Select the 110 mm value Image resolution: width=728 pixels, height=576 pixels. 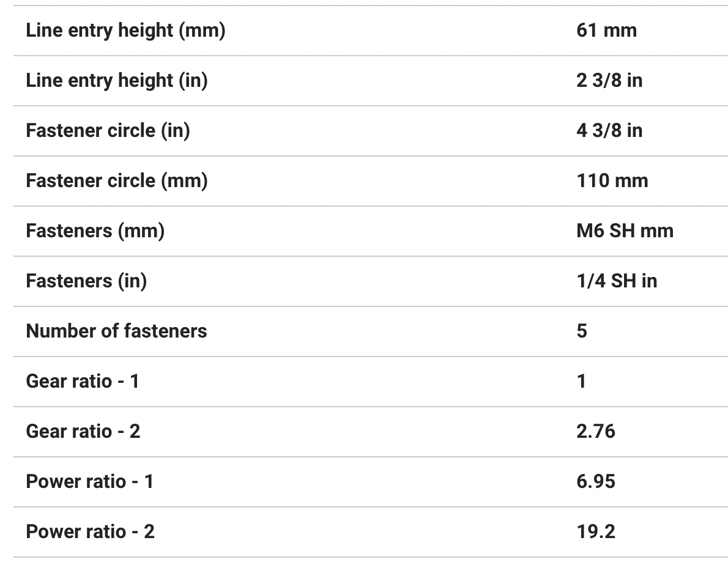612,180
